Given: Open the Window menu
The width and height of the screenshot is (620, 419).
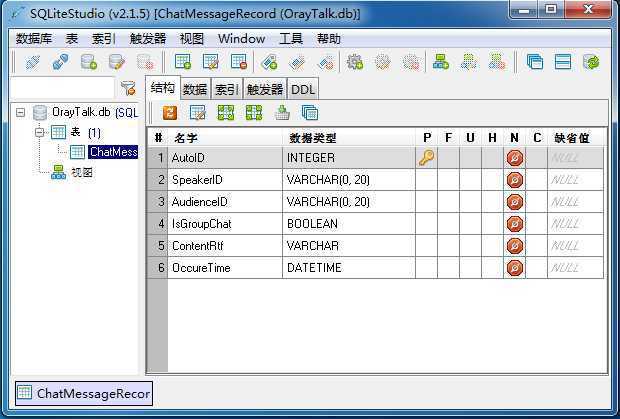Looking at the screenshot, I should pyautogui.click(x=242, y=39).
